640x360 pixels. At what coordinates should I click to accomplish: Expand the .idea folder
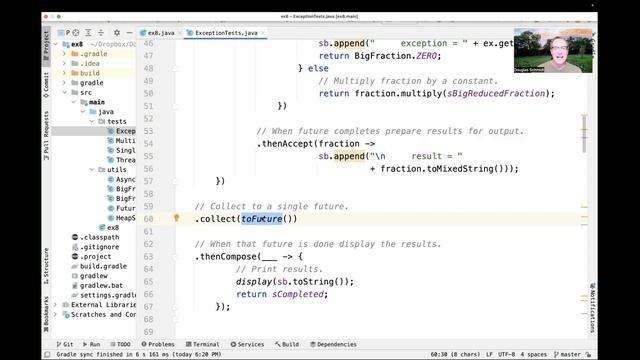click(x=64, y=64)
